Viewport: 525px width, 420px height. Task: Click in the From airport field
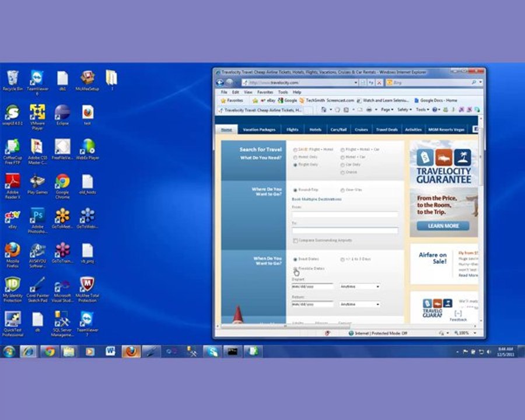pos(345,214)
